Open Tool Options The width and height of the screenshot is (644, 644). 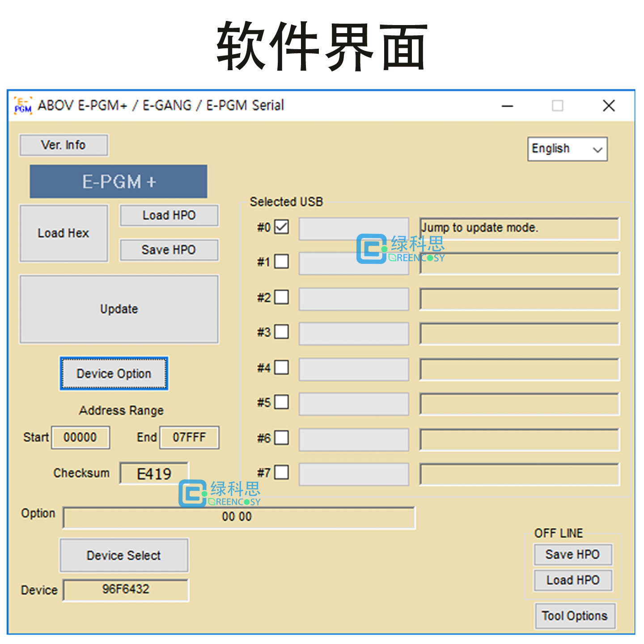tap(575, 616)
